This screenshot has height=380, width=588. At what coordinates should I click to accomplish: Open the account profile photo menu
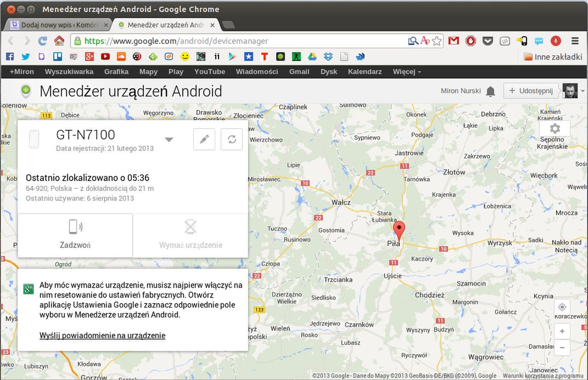pyautogui.click(x=570, y=90)
